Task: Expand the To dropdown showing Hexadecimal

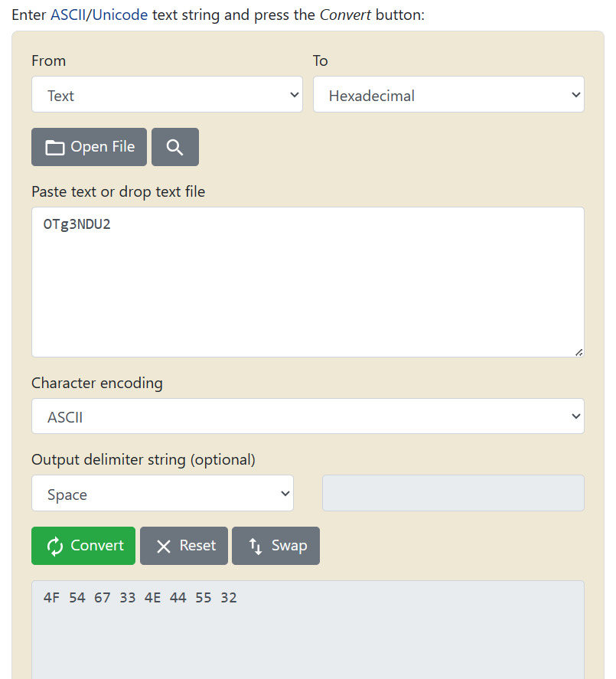Action: [x=448, y=96]
